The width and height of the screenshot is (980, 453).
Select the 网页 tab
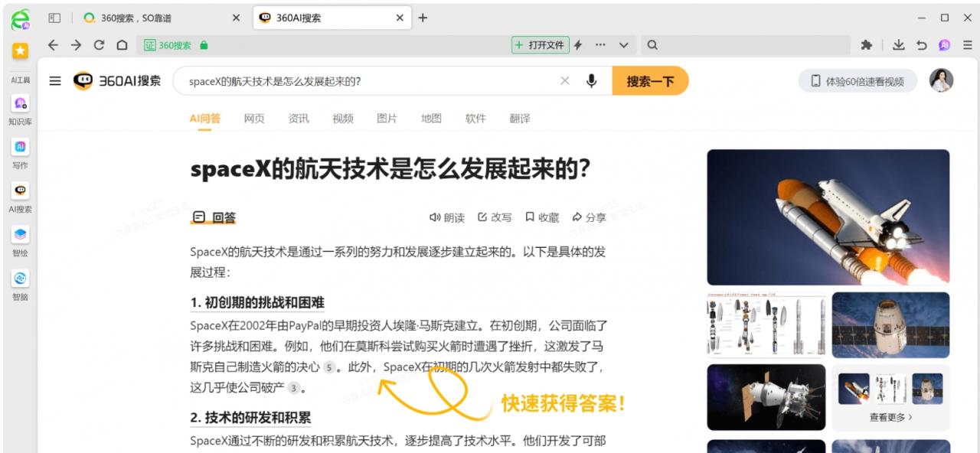(x=254, y=119)
